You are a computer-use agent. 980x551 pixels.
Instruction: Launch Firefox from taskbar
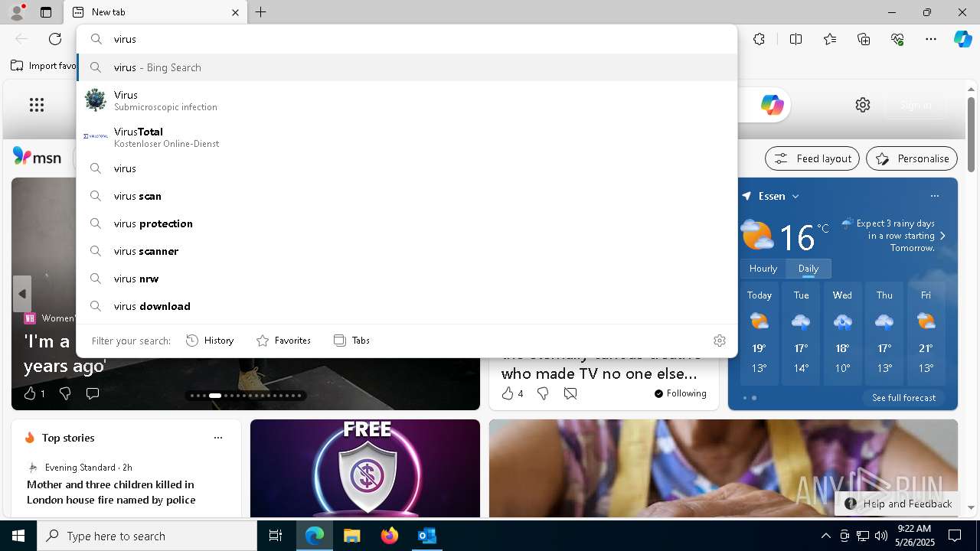[x=390, y=536]
